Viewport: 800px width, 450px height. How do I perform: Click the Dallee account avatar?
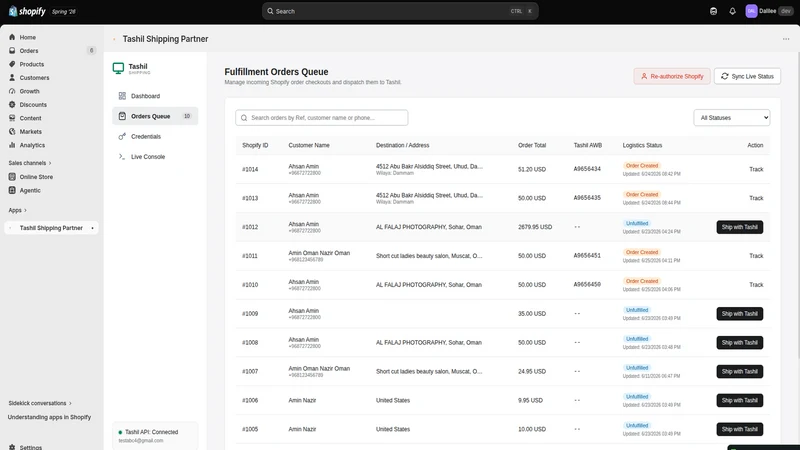point(751,11)
